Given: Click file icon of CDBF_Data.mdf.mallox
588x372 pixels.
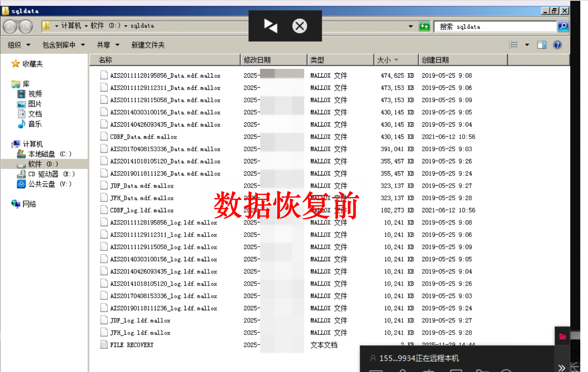Looking at the screenshot, I should point(104,137).
